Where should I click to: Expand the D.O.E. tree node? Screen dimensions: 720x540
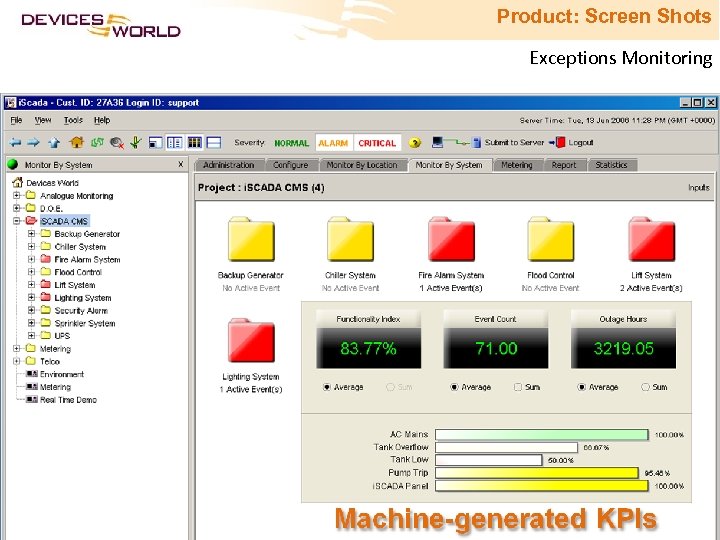(x=17, y=208)
